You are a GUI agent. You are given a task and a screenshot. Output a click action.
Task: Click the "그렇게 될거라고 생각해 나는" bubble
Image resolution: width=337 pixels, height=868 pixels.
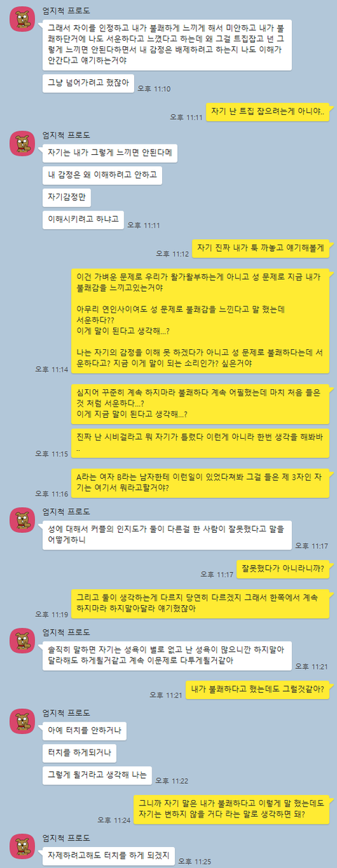97,775
